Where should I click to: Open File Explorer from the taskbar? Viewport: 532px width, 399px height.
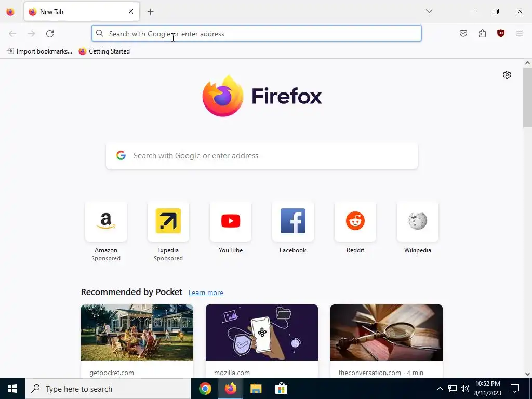tap(256, 389)
